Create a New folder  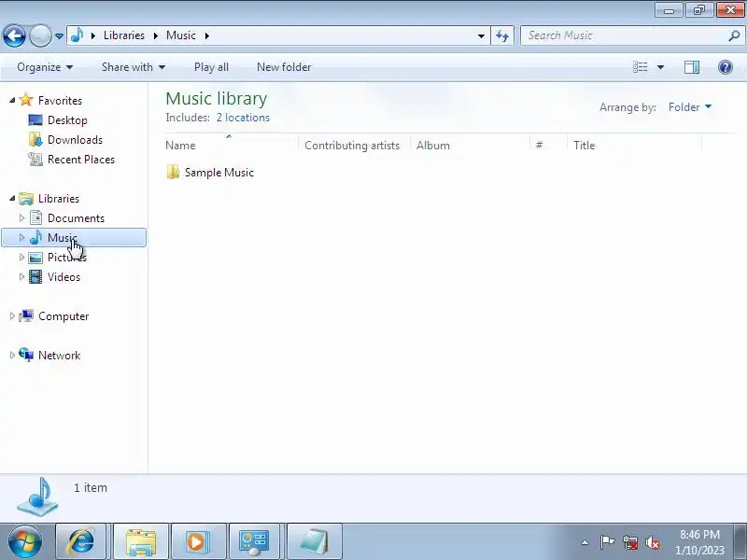tap(284, 67)
